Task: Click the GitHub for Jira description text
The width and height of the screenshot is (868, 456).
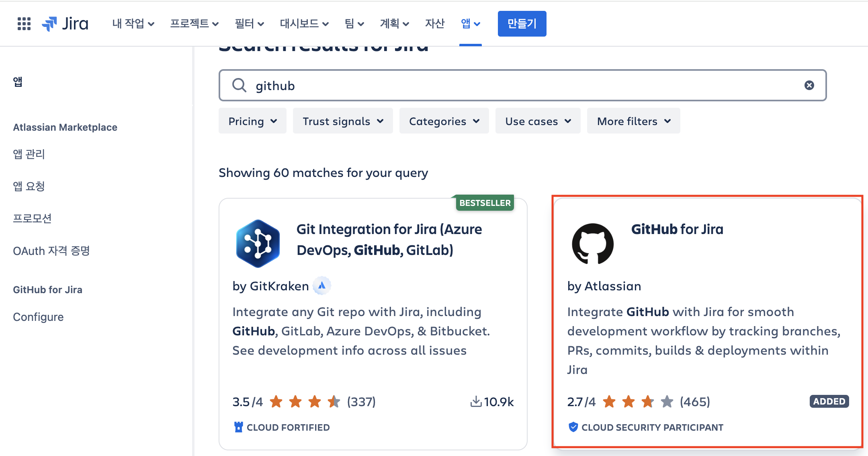Action: (x=704, y=341)
